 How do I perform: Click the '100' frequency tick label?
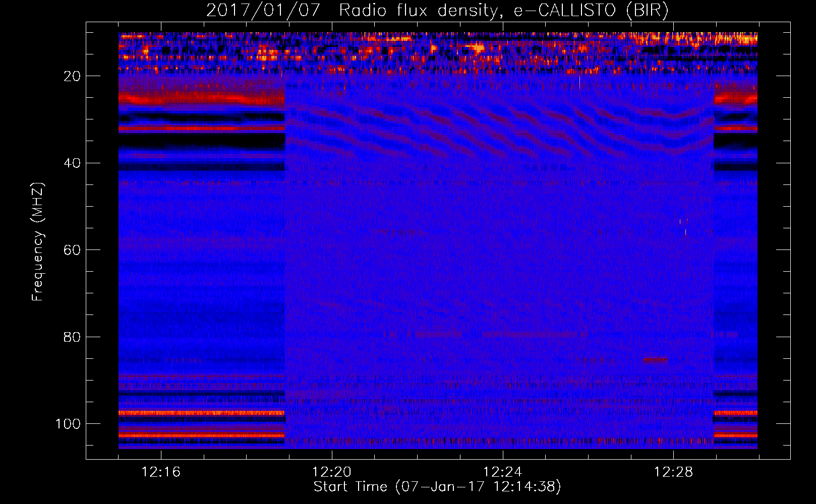click(x=68, y=424)
